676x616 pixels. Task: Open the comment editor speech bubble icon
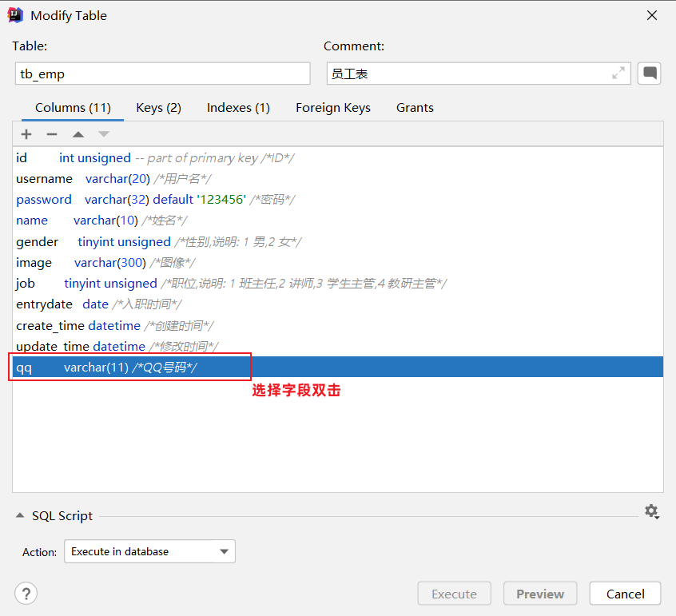650,74
